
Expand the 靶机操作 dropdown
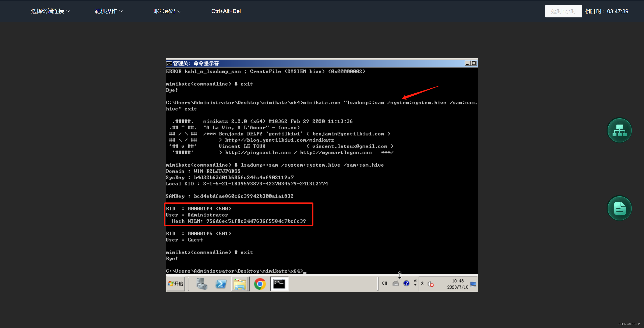pyautogui.click(x=109, y=11)
